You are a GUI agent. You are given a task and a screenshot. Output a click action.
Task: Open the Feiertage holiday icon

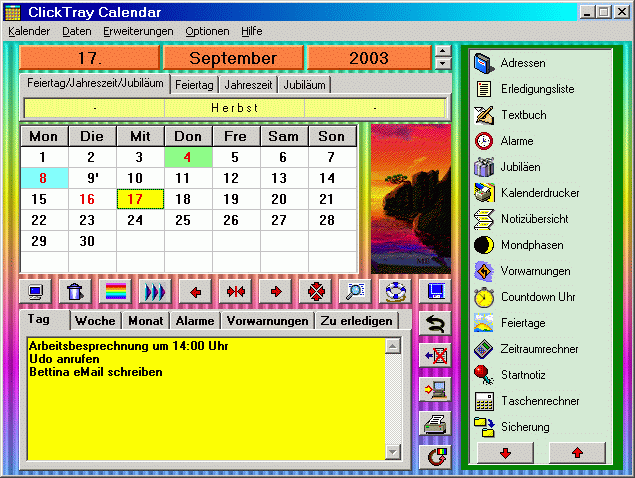click(x=484, y=323)
